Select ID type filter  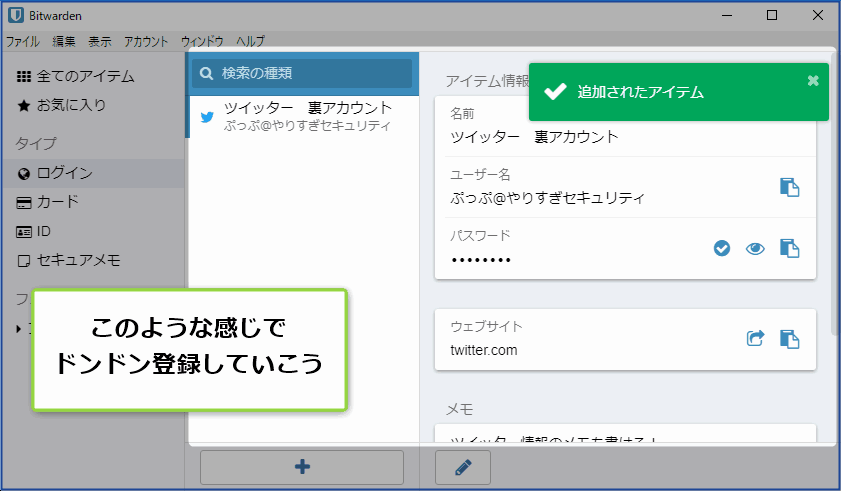point(93,231)
